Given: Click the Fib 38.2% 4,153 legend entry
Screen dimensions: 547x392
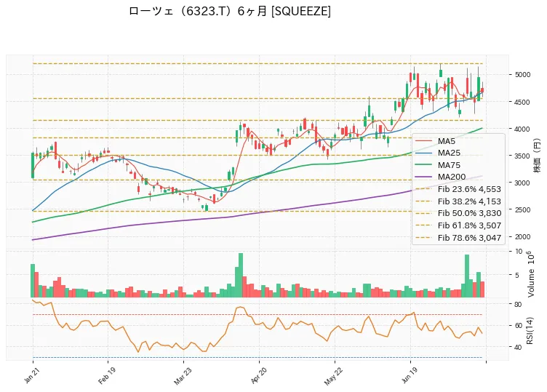Looking at the screenshot, I should 458,201.
